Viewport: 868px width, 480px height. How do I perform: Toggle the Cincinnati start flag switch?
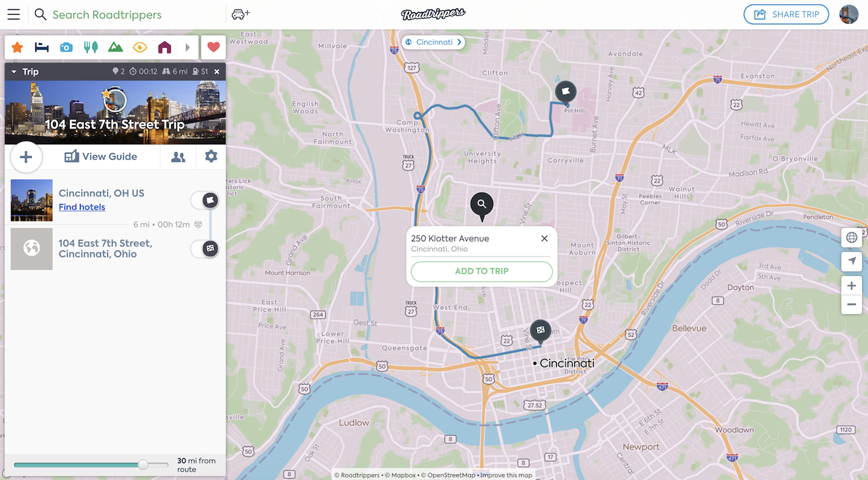click(x=205, y=199)
